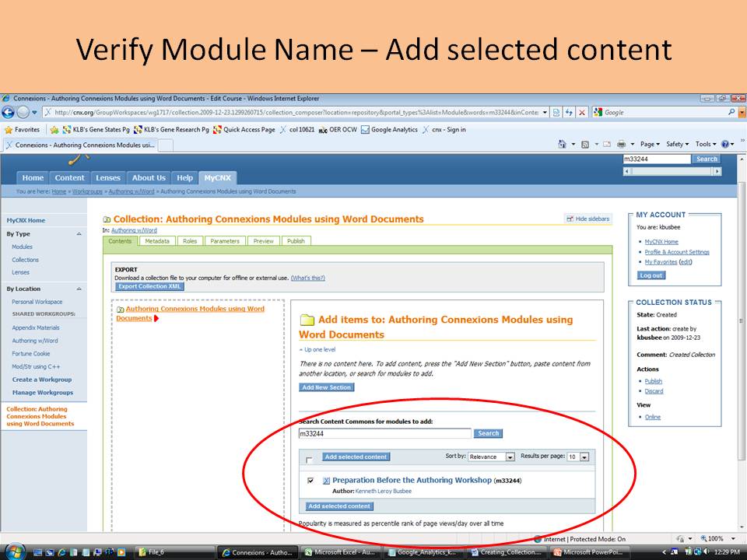Viewport: 747px width, 560px height.
Task: Click the Add New Section button
Action: (x=326, y=387)
